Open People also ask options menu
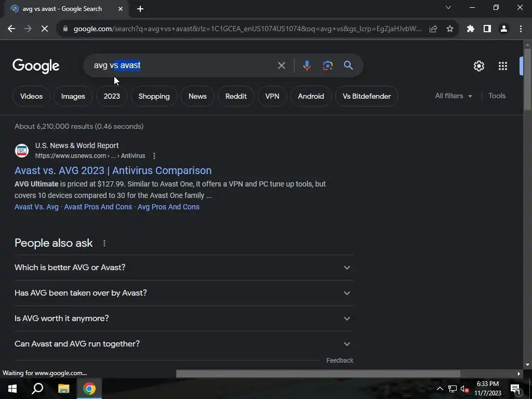 (x=104, y=243)
